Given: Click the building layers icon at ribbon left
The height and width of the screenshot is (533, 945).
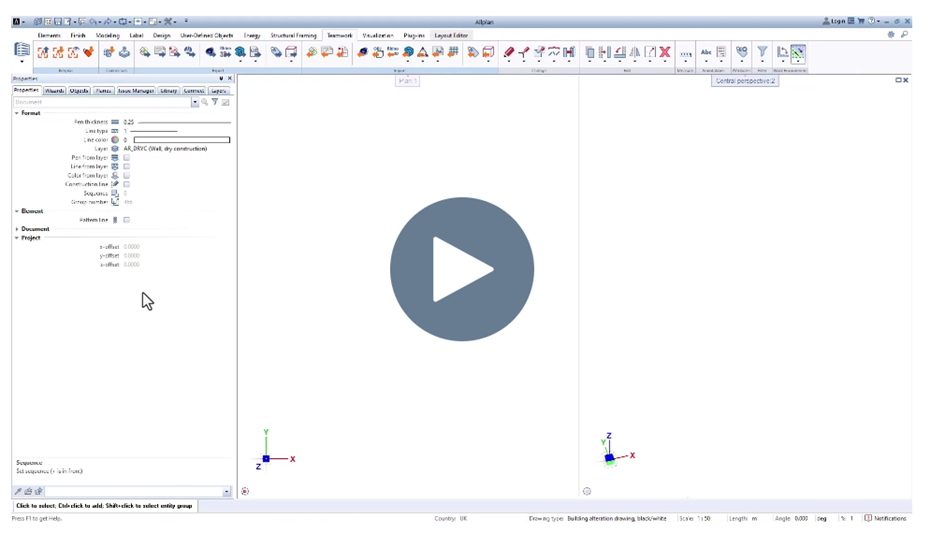Looking at the screenshot, I should [x=21, y=51].
